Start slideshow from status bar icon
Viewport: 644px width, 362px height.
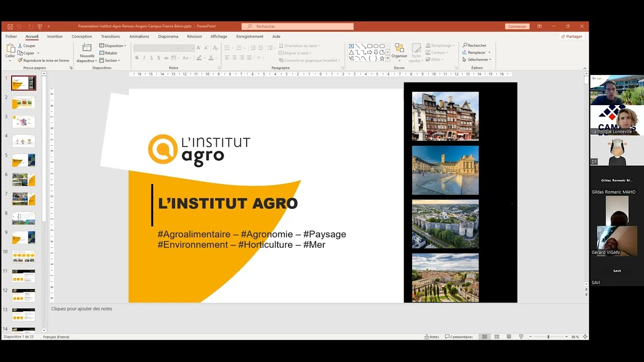click(x=521, y=337)
